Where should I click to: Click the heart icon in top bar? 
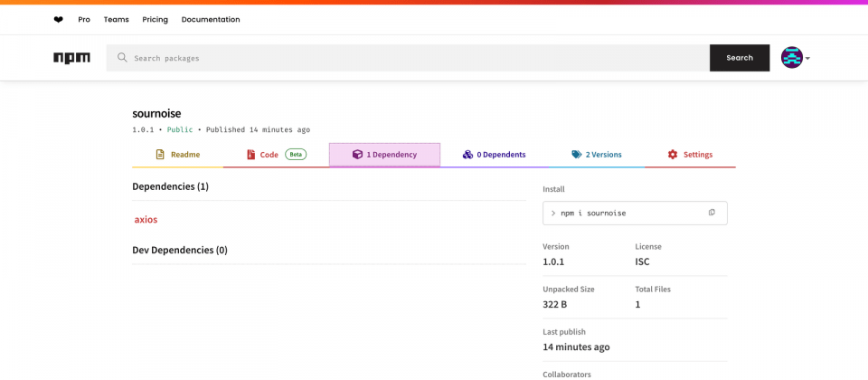(x=58, y=19)
